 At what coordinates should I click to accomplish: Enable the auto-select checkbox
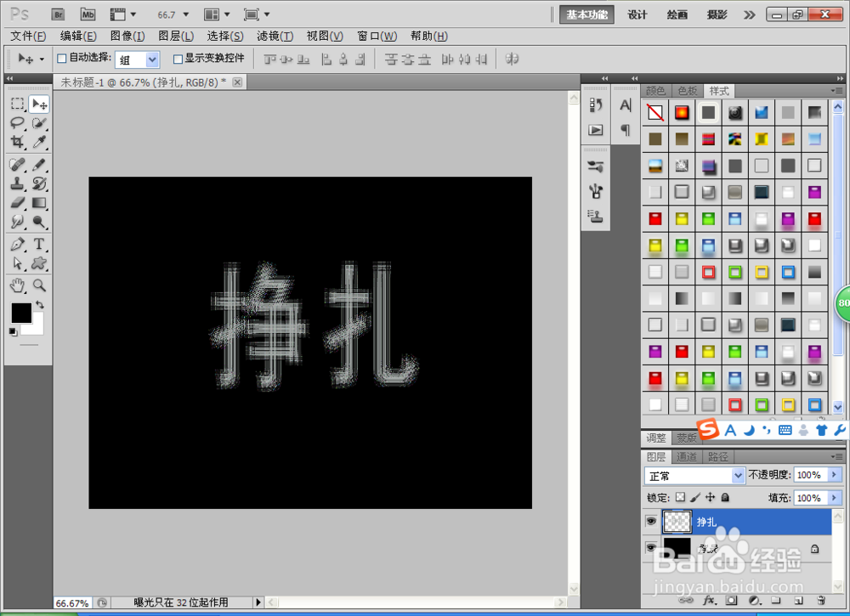point(62,59)
